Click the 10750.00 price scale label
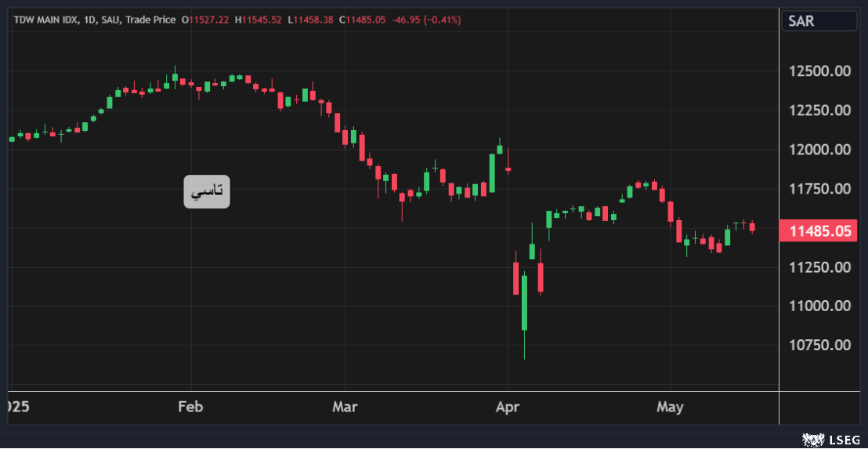 pos(819,345)
